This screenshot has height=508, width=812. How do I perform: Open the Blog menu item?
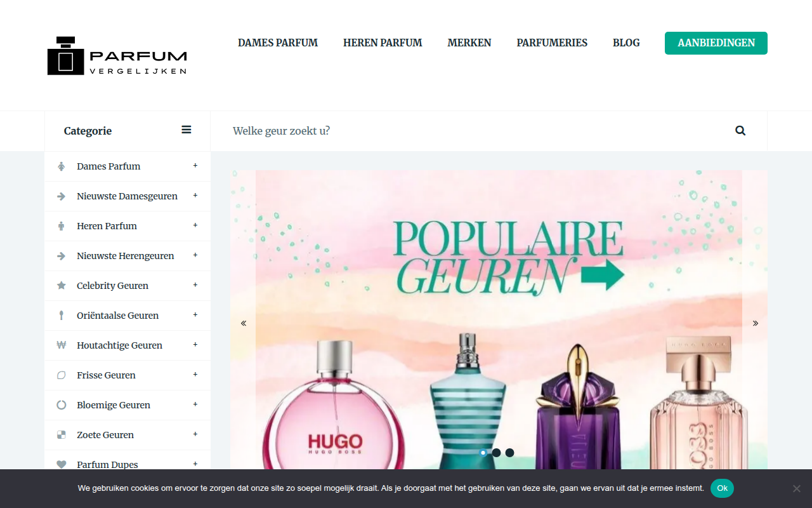pyautogui.click(x=626, y=43)
